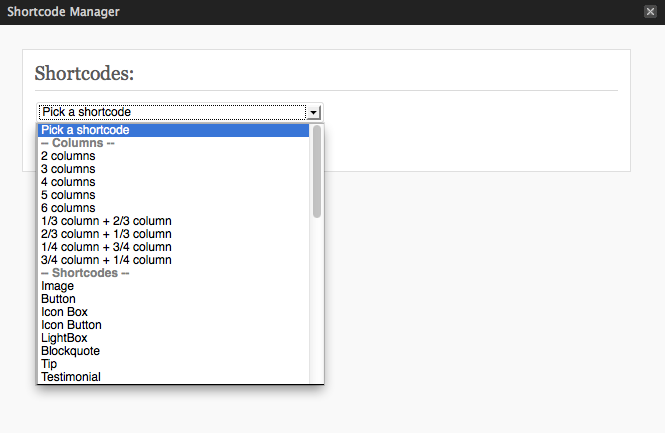Viewport: 665px width, 433px height.
Task: Select 3/4 column + 1/4 column option
Action: pyautogui.click(x=173, y=260)
